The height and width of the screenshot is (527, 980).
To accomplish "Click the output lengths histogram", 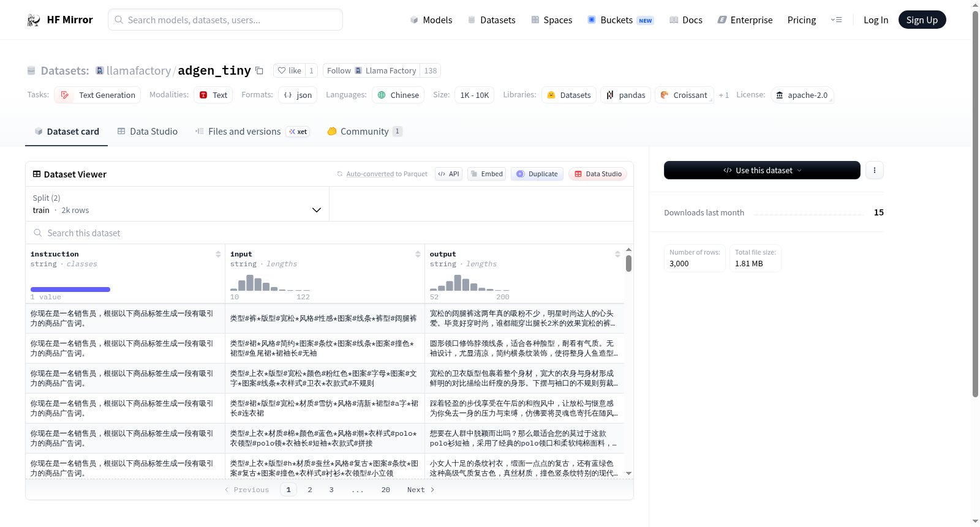I will [470, 282].
